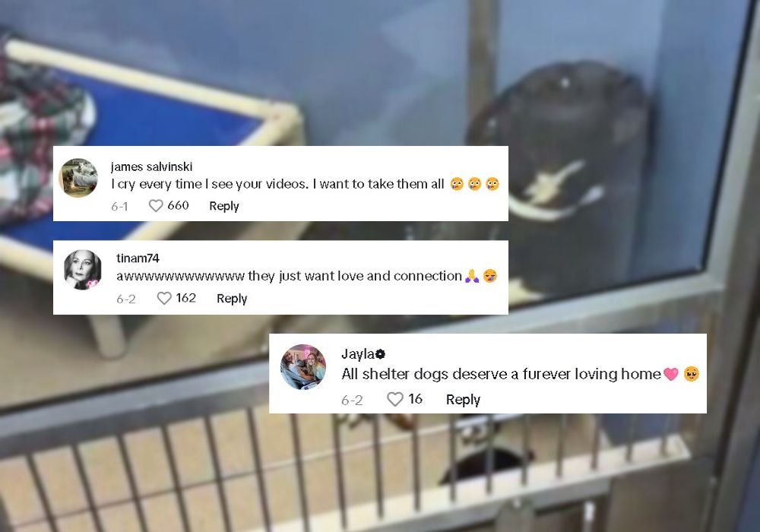Click the username tinam74
760x532 pixels.
(138, 258)
